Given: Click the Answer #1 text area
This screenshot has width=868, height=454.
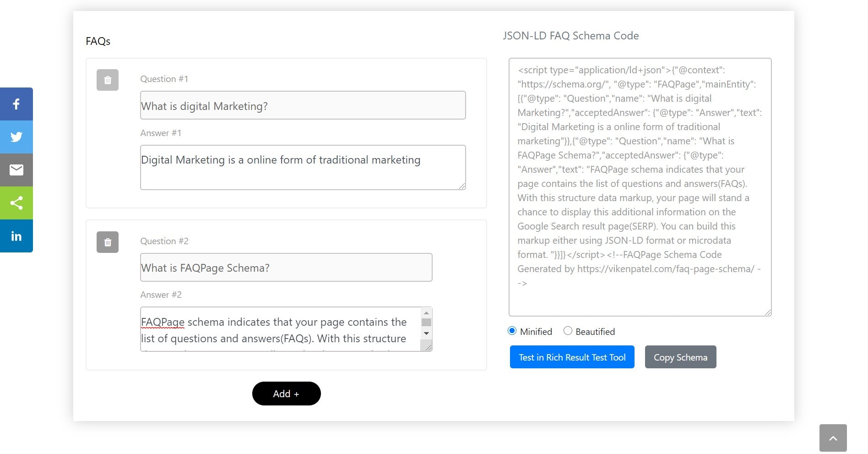Looking at the screenshot, I should 303,167.
